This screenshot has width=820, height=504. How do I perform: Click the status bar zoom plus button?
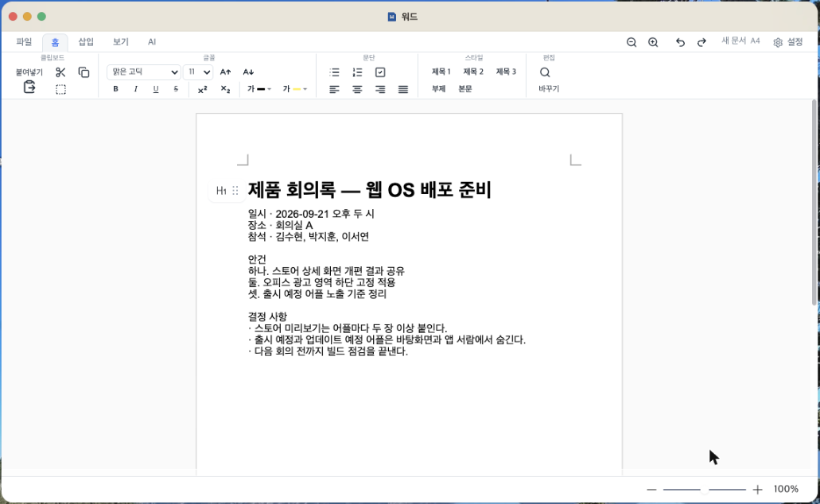click(x=757, y=490)
